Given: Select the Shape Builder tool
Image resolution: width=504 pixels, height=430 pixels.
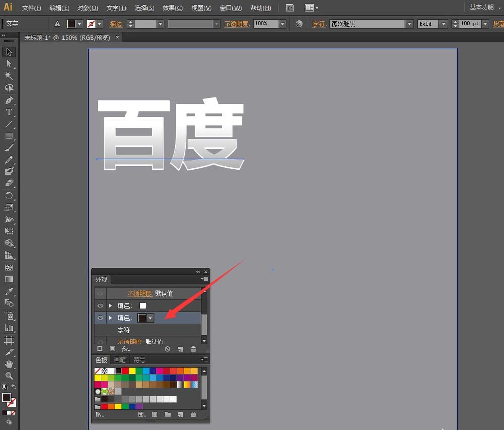Looking at the screenshot, I should click(x=9, y=243).
